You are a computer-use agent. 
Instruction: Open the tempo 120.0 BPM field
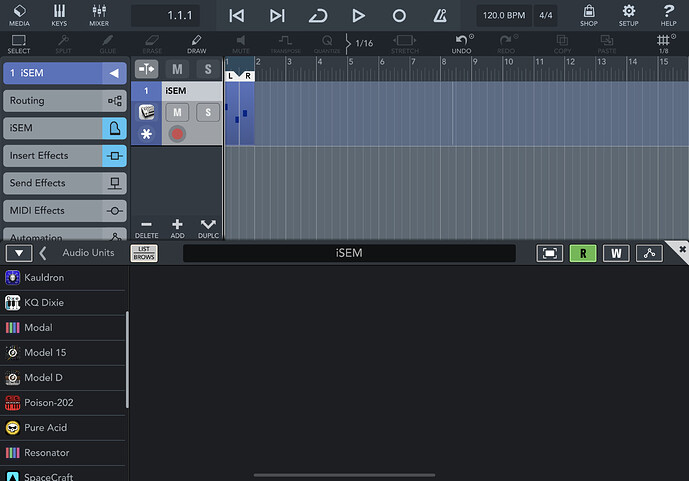pos(504,15)
